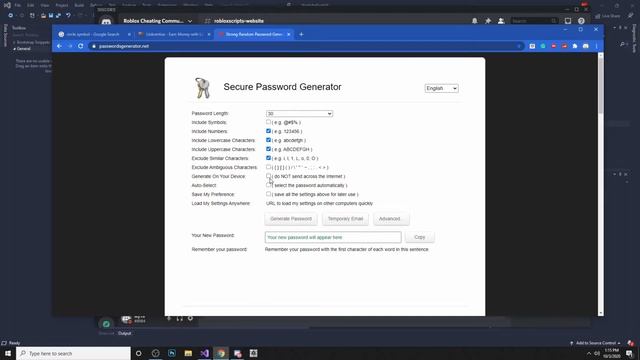Click Visual Studio Save All icon
This screenshot has height=360, width=640.
(x=58, y=16)
